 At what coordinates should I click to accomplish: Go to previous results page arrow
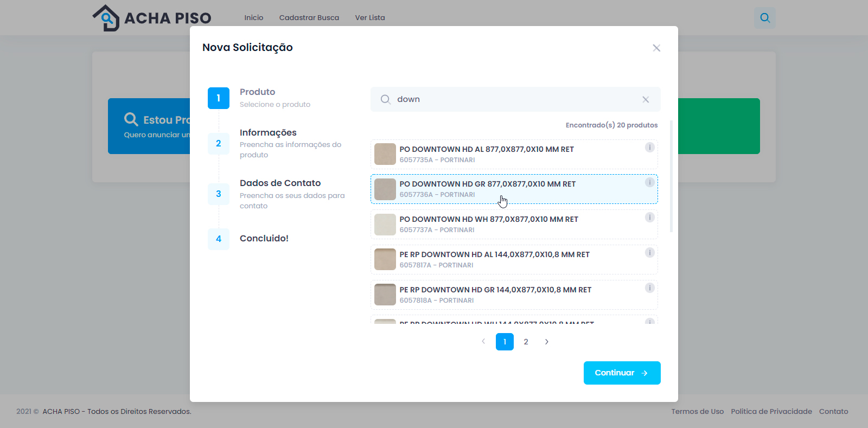click(x=483, y=342)
